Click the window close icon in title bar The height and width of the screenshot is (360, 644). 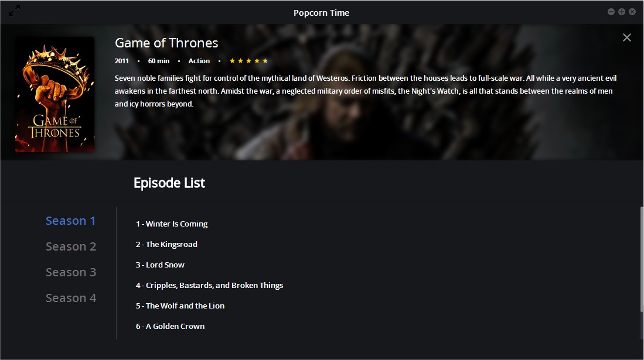[632, 12]
